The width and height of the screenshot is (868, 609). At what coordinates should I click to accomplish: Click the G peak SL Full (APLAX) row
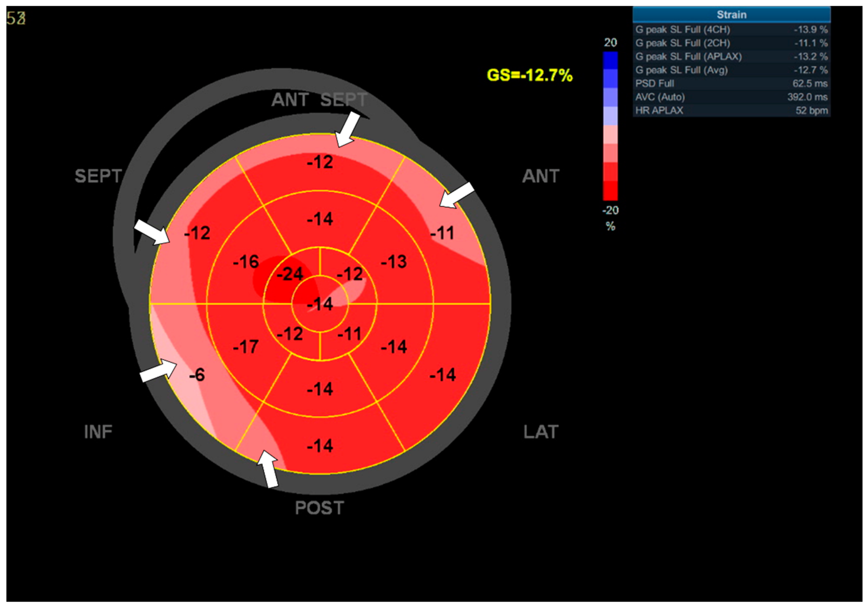pos(731,57)
